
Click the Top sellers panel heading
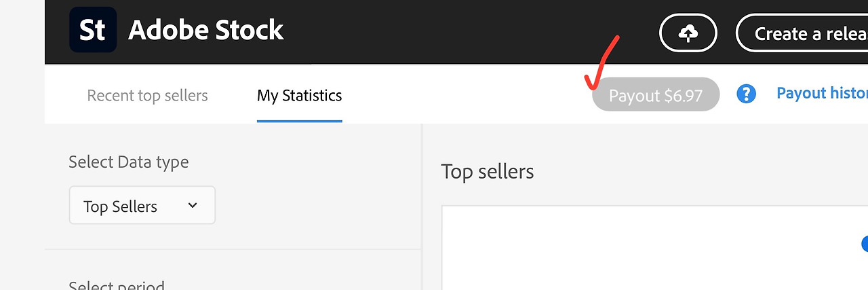click(488, 172)
